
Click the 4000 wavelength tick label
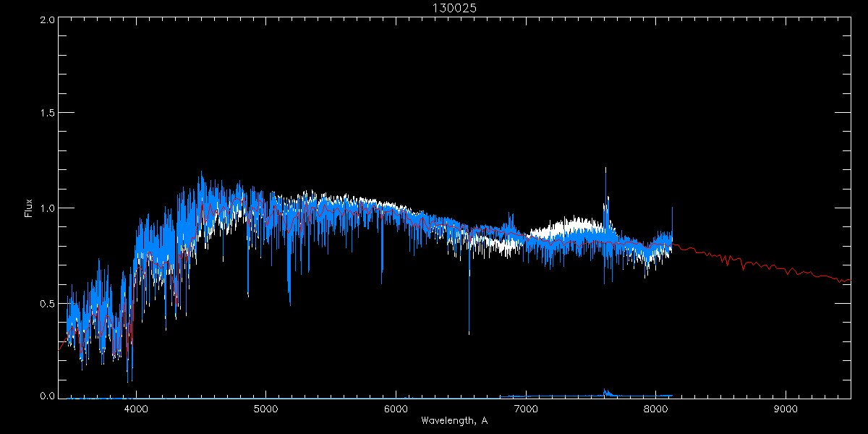[x=136, y=409]
